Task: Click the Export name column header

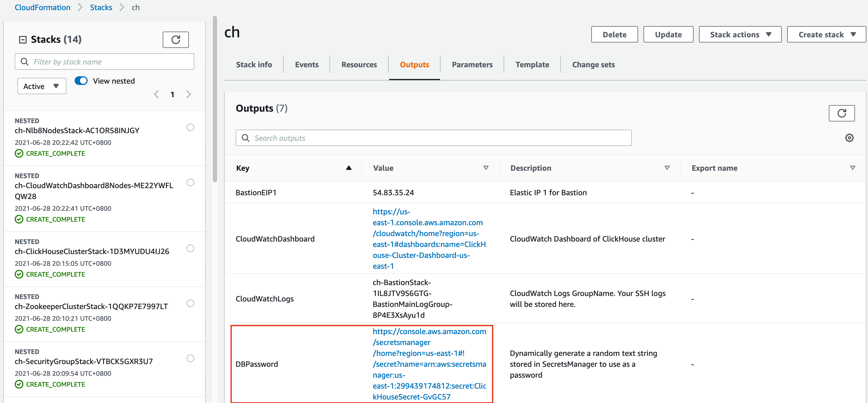Action: tap(714, 168)
